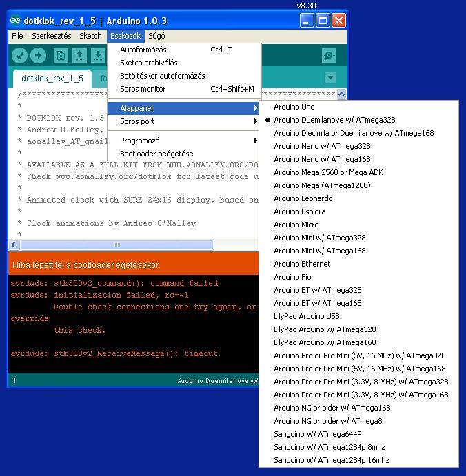
Task: Choose Arduino NG or older w/ ATmega8
Action: [358, 421]
